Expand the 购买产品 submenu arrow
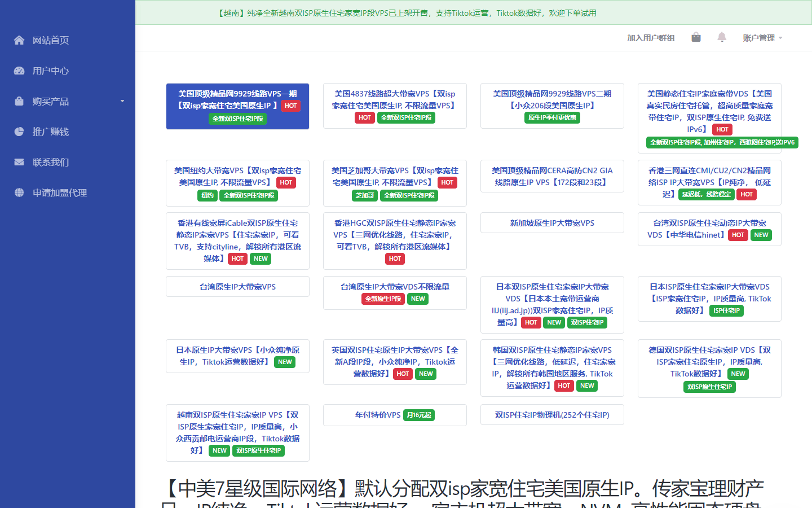 122,101
